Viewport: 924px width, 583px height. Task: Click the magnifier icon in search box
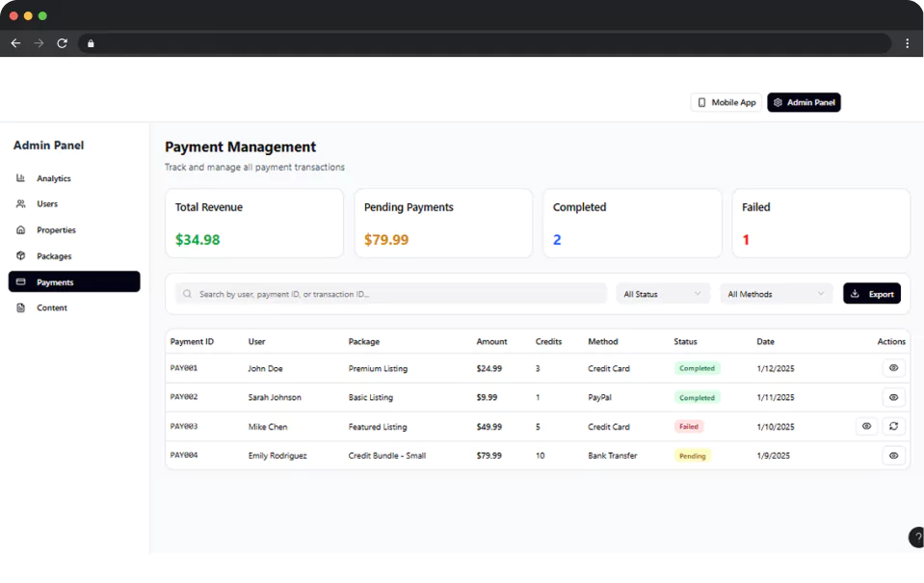tap(188, 294)
